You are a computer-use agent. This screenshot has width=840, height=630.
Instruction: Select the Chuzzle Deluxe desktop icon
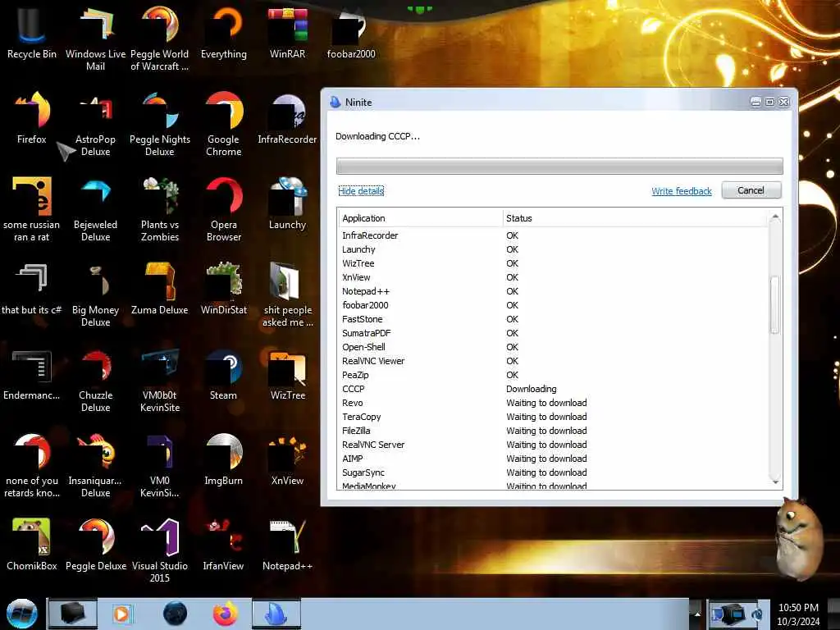pos(95,381)
